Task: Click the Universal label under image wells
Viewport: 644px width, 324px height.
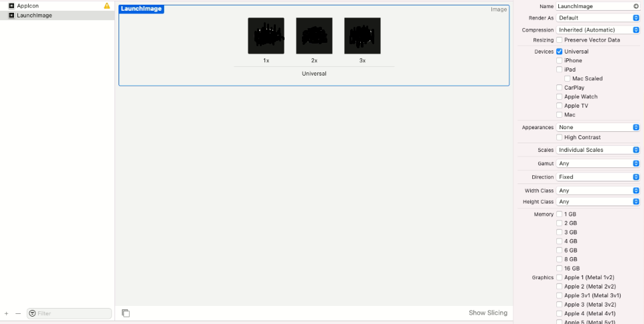Action: tap(314, 74)
